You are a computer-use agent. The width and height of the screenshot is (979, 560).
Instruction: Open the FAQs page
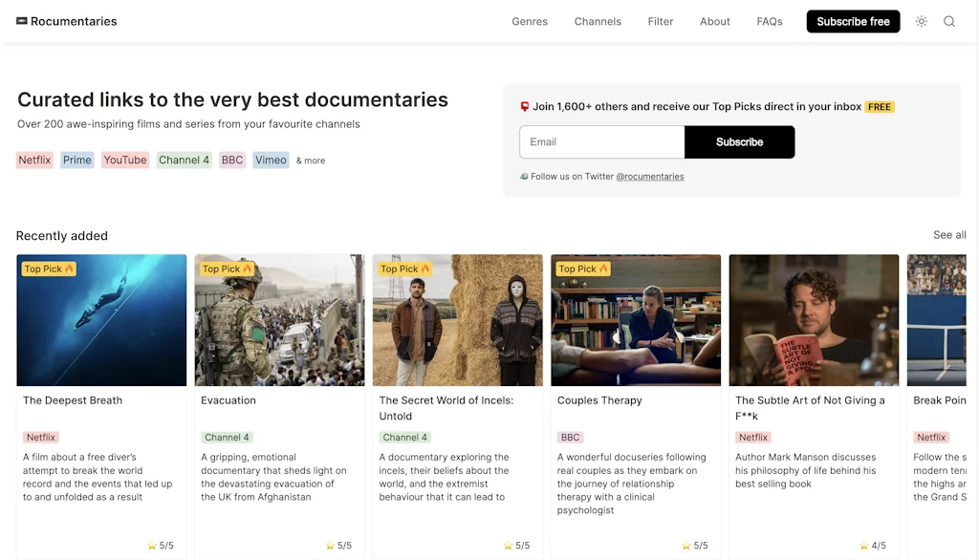pyautogui.click(x=770, y=21)
